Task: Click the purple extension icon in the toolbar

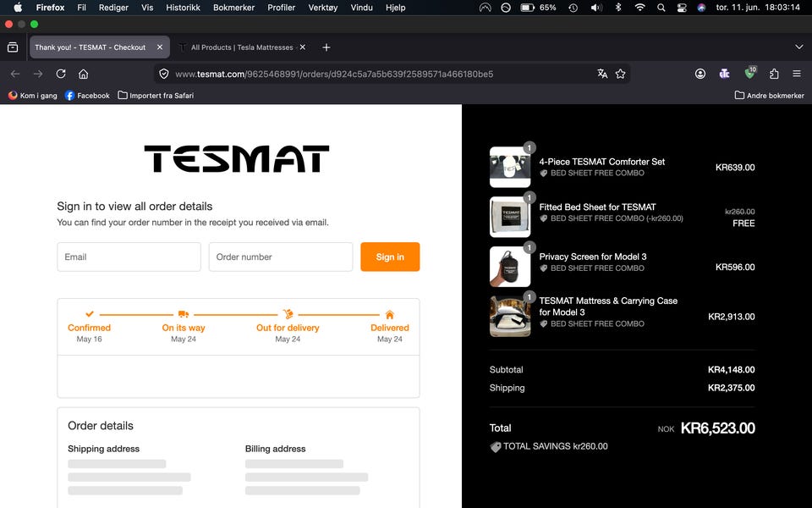Action: 725,74
